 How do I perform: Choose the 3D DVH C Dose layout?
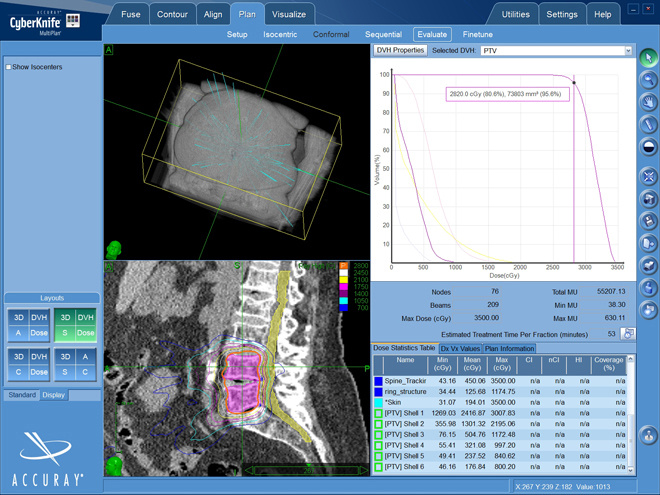pyautogui.click(x=29, y=365)
